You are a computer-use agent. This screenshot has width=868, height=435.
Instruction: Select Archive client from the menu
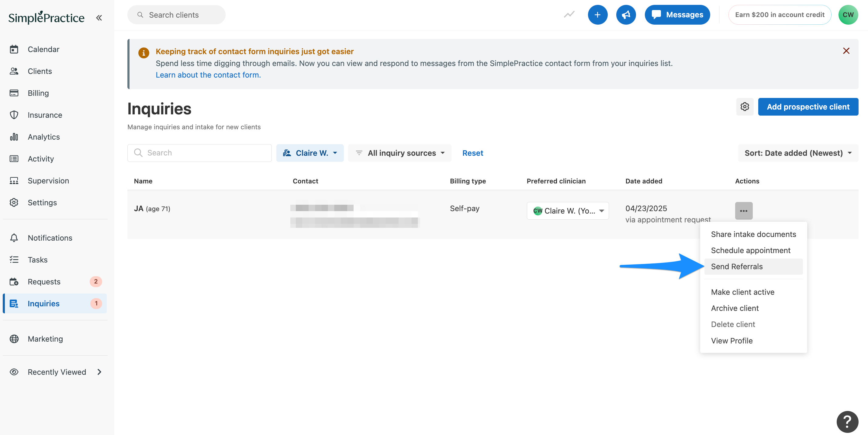pos(753,308)
